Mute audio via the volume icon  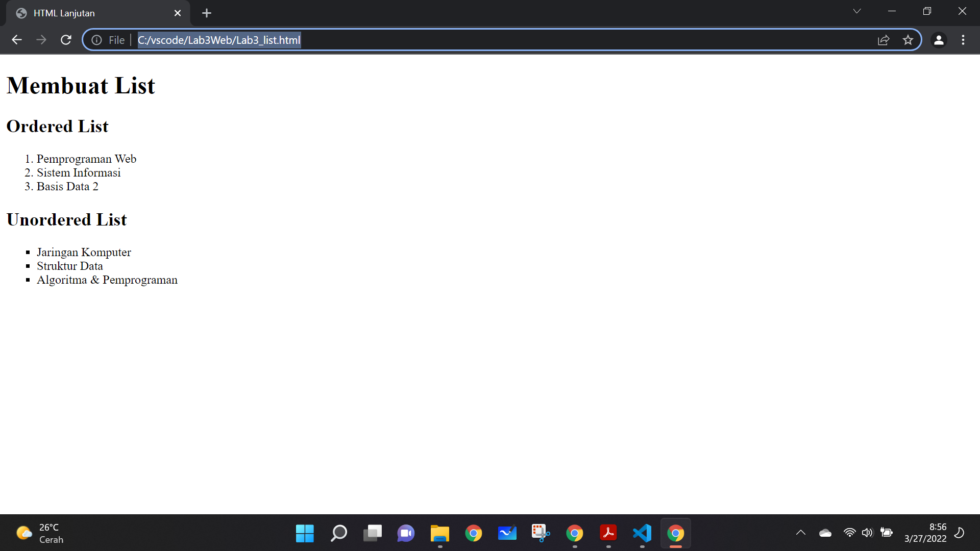click(868, 533)
